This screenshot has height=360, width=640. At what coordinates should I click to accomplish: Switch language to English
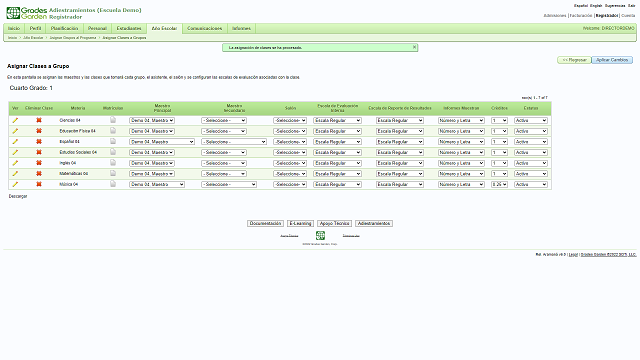point(596,6)
